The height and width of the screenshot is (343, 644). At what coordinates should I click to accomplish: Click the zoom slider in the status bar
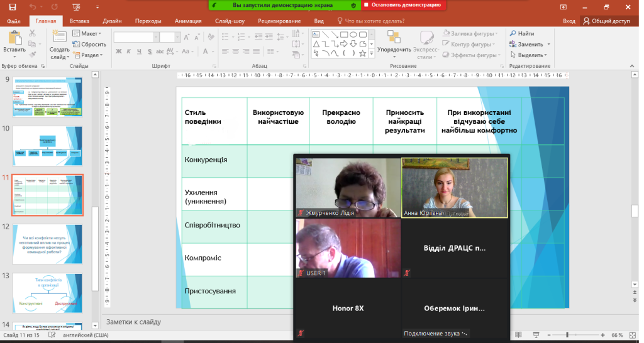tap(568, 335)
